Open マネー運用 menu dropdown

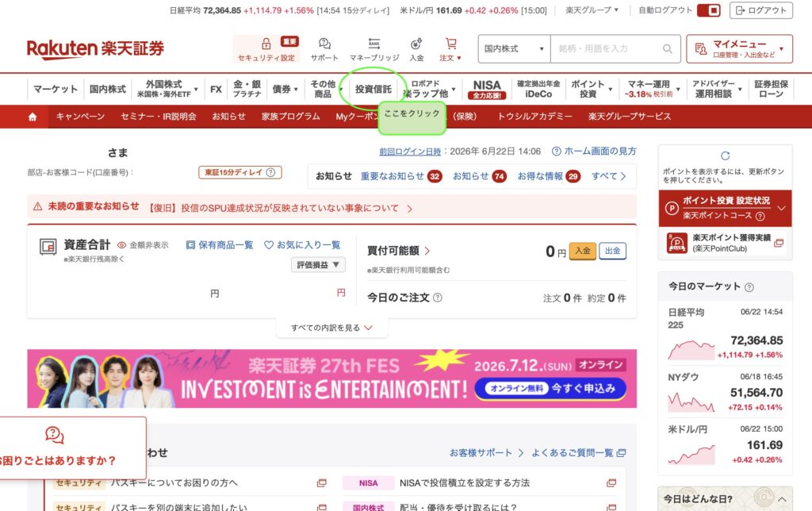(653, 89)
